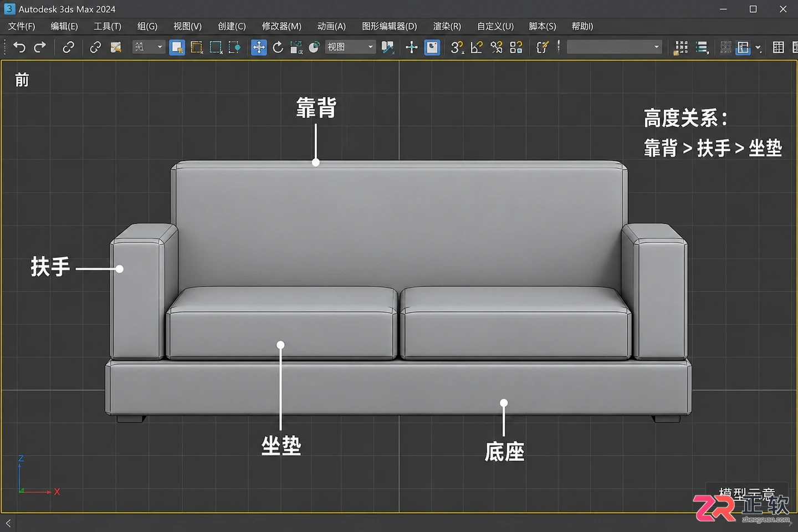
Task: Toggle the 3D Snaps button
Action: [x=457, y=47]
